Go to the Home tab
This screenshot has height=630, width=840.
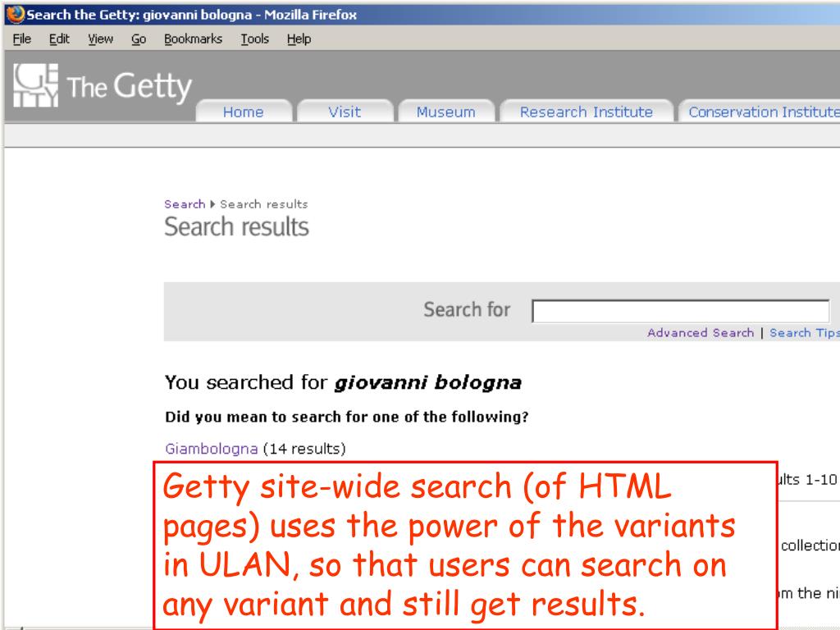[x=243, y=112]
